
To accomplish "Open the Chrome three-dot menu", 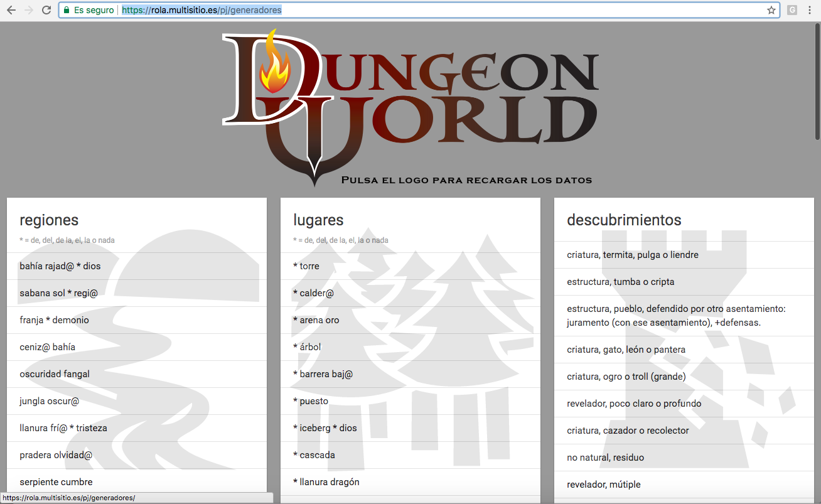I will 810,10.
